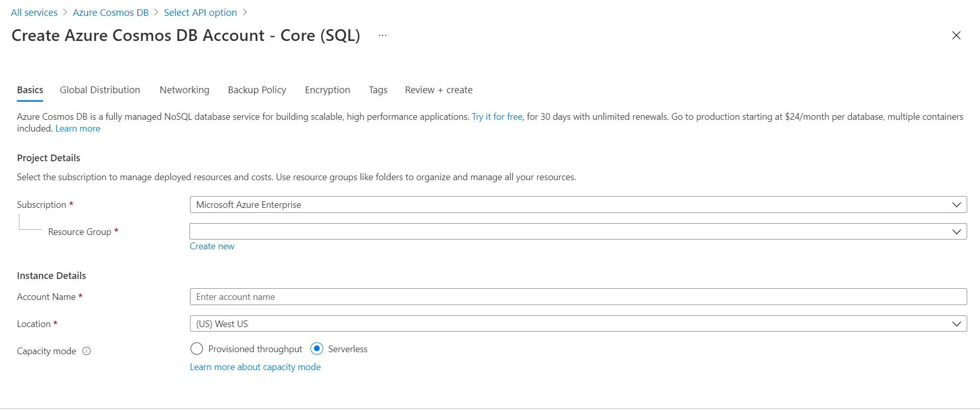This screenshot has height=410, width=980.
Task: Expand the Location dropdown
Action: pos(578,324)
